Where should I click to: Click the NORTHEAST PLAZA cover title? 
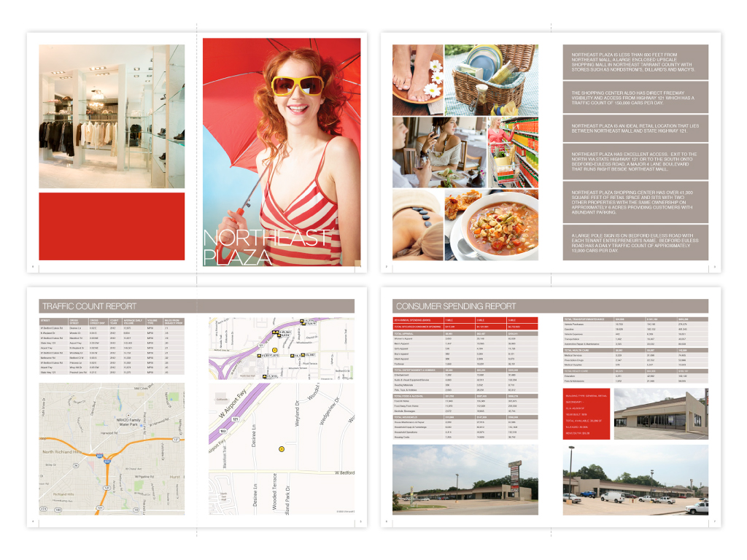[266, 247]
